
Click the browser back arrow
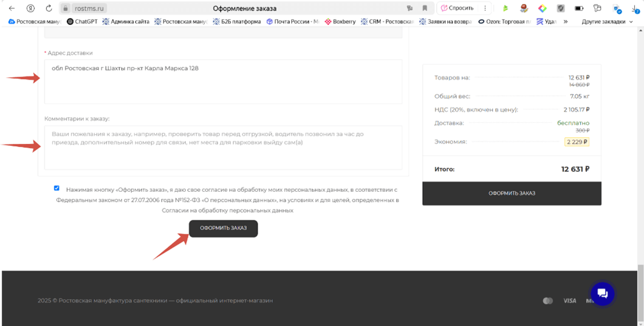coord(12,8)
